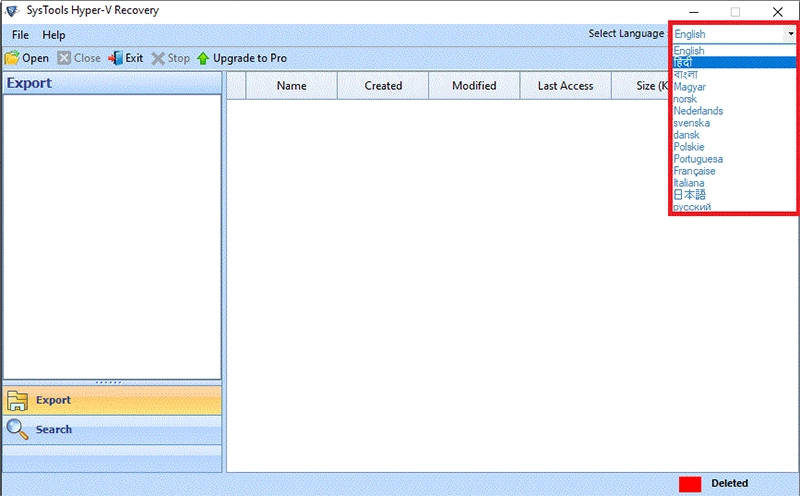
Task: Switch to the Export pane tab
Action: (112, 400)
